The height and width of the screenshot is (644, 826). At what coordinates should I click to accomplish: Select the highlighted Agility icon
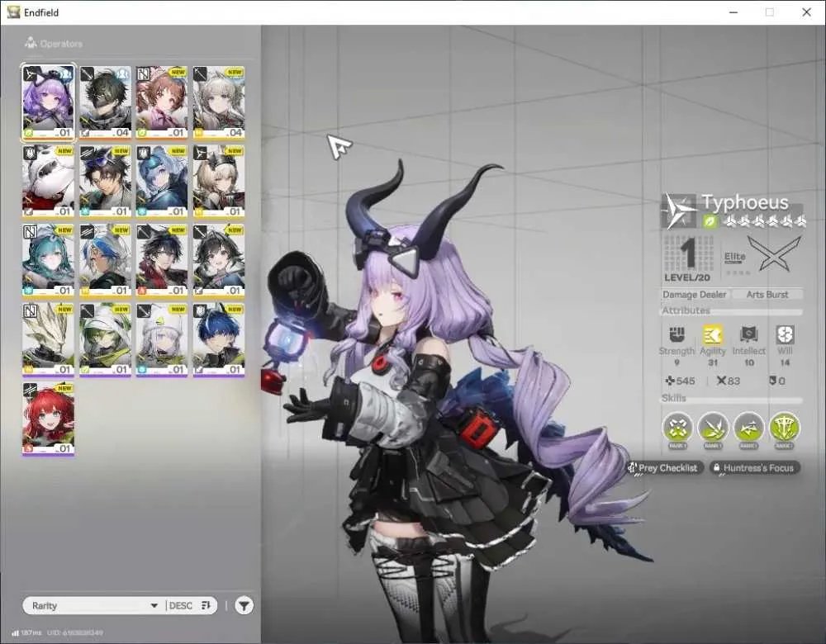tap(712, 334)
